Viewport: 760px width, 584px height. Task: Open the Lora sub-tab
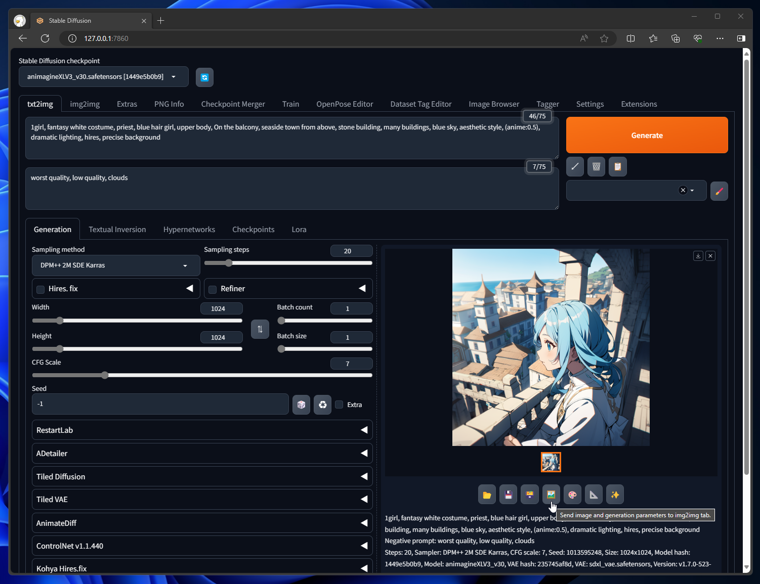[299, 230]
